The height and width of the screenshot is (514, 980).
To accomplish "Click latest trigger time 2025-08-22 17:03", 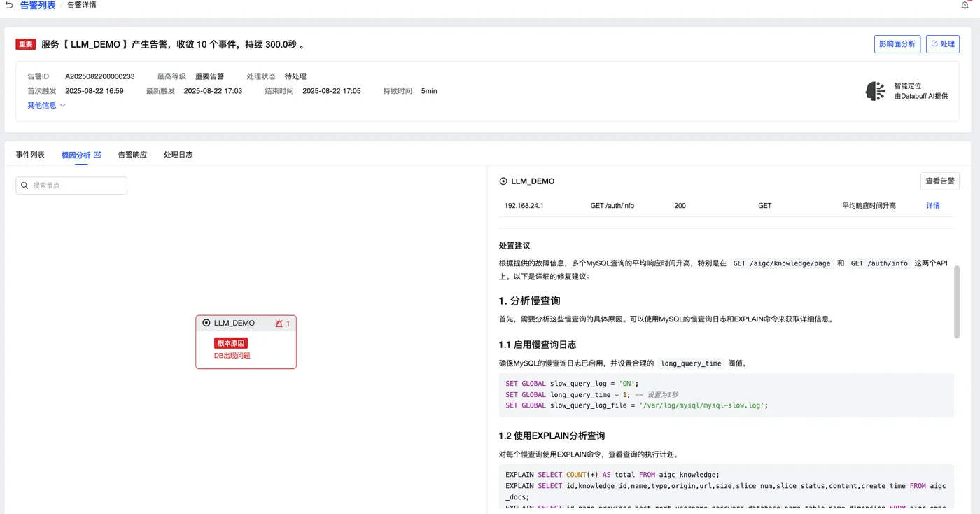I will point(213,91).
